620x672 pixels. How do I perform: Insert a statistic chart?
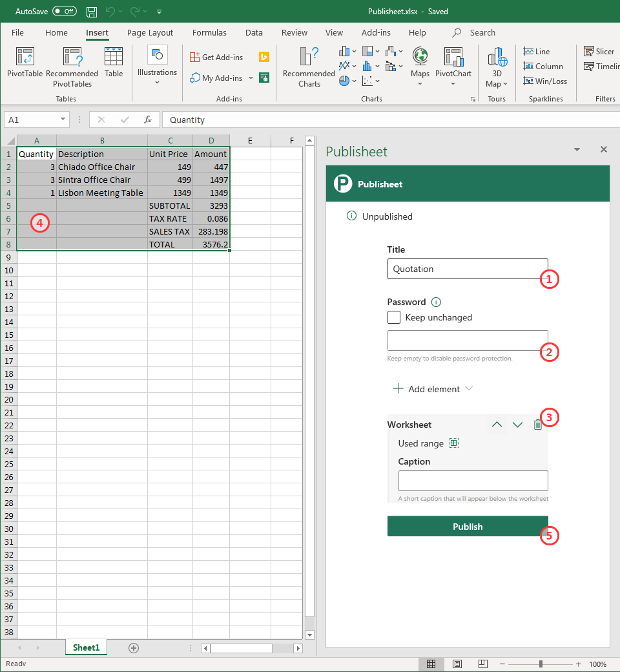tap(367, 66)
